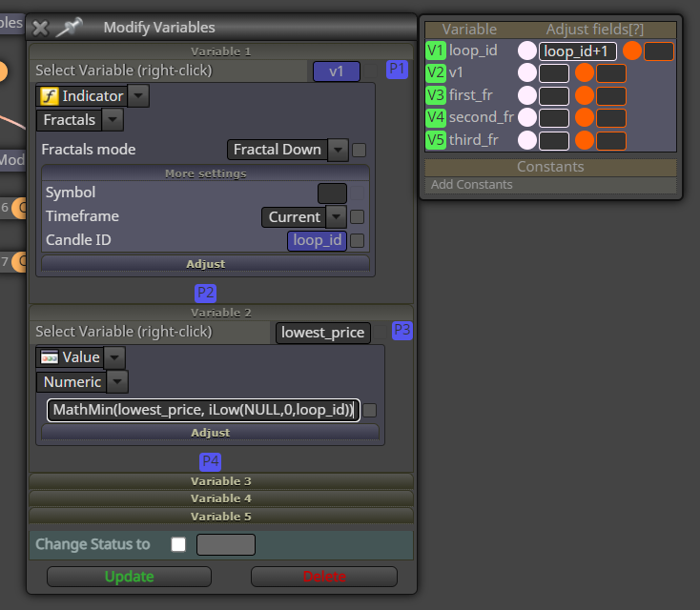The image size is (700, 610).
Task: Expand the Variable 3 section
Action: point(221,481)
